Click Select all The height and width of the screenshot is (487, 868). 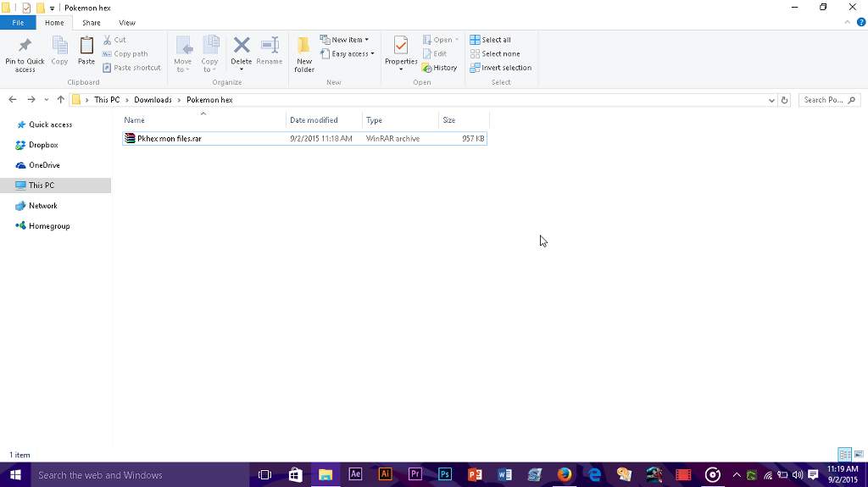tap(491, 40)
